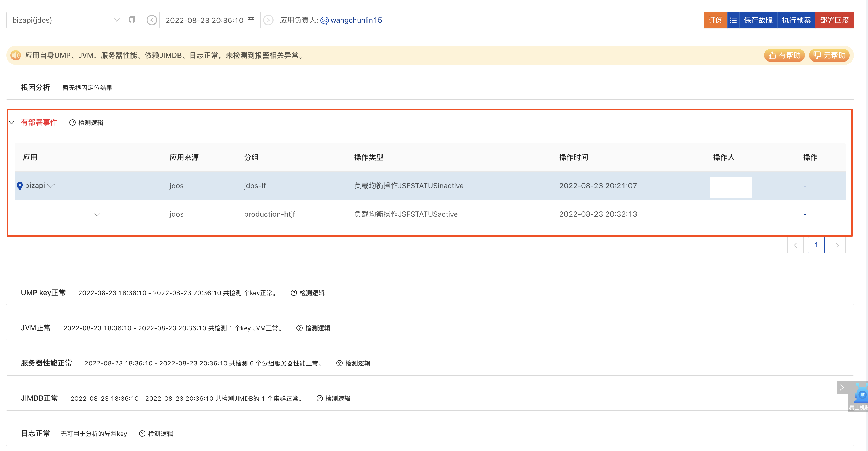Click the 服务器性能正常 heading
This screenshot has width=868, height=451.
click(x=46, y=363)
